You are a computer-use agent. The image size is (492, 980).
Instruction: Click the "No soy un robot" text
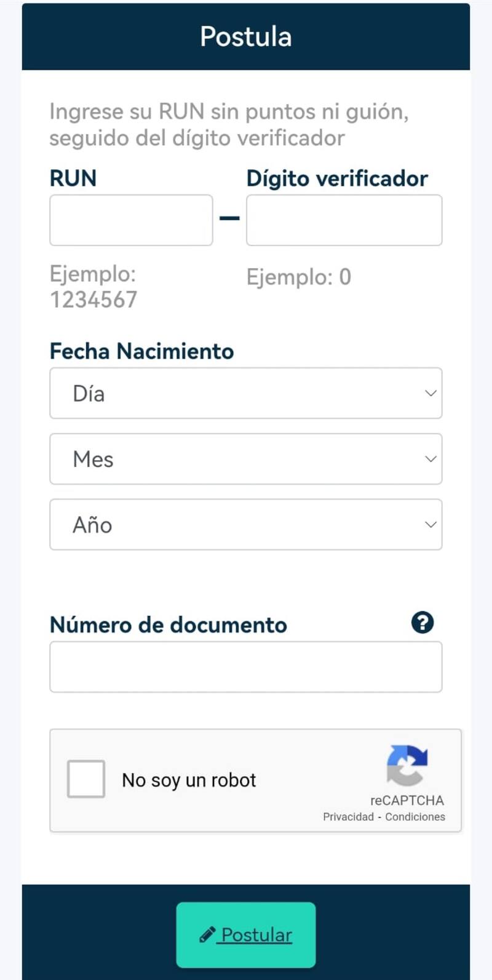click(189, 780)
